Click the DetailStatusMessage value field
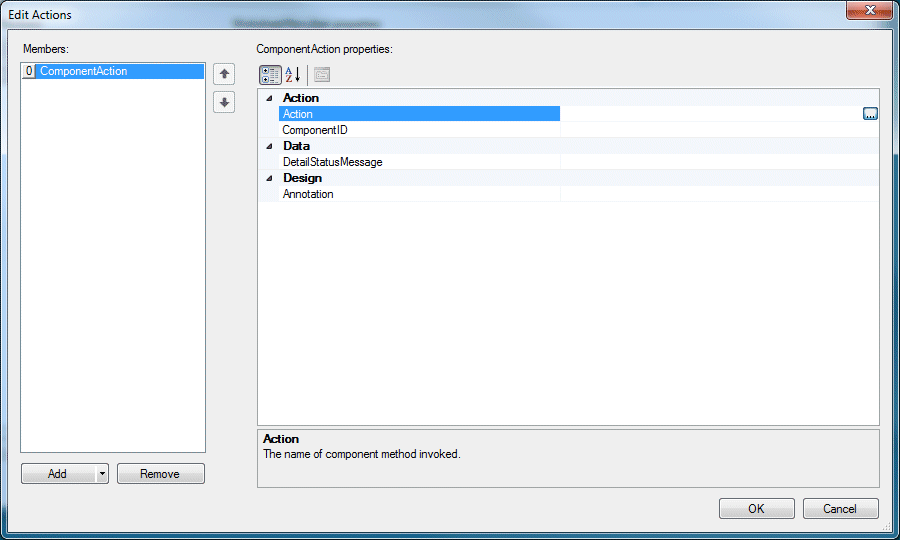 pyautogui.click(x=719, y=162)
